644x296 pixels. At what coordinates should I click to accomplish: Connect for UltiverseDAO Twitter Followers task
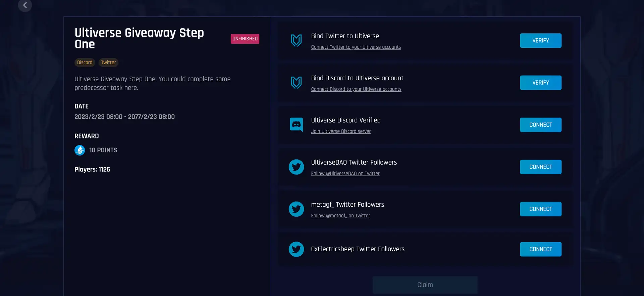pyautogui.click(x=540, y=167)
